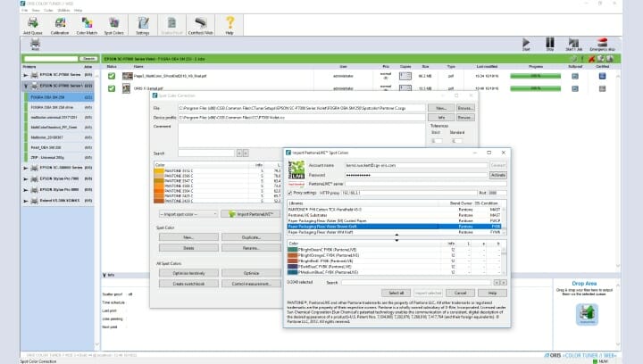
Task: Select the highlighted FOGRA queue in the tree
Action: tap(60, 97)
